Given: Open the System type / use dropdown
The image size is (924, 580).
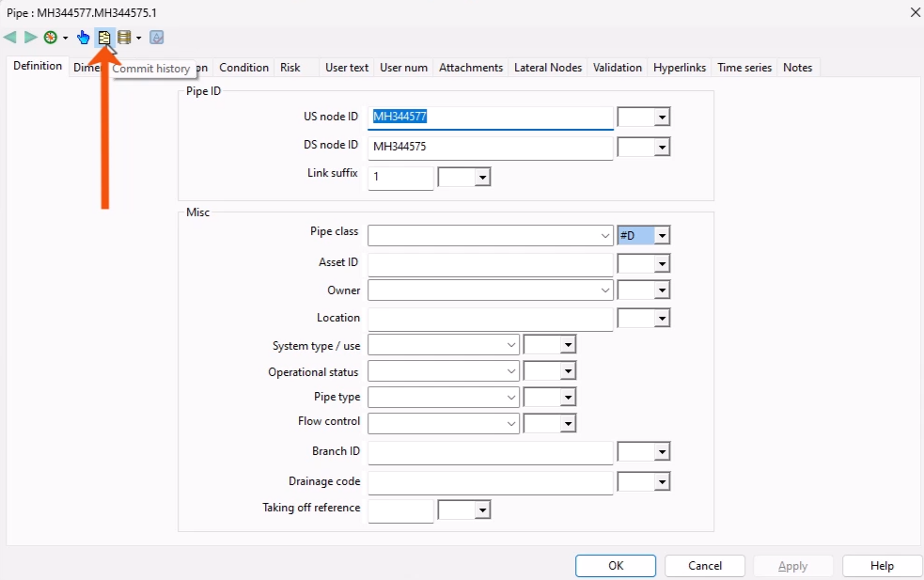Looking at the screenshot, I should click(x=513, y=344).
